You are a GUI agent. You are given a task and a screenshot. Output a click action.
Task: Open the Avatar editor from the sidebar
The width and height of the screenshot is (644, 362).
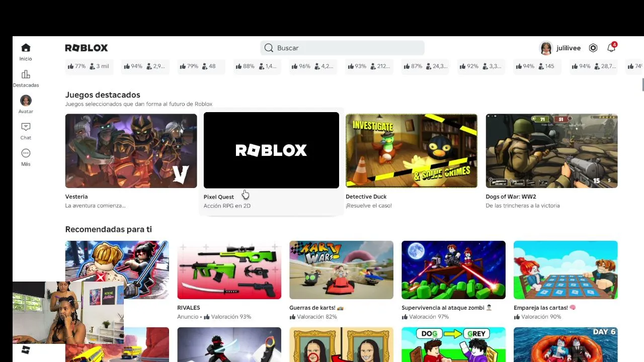click(26, 101)
